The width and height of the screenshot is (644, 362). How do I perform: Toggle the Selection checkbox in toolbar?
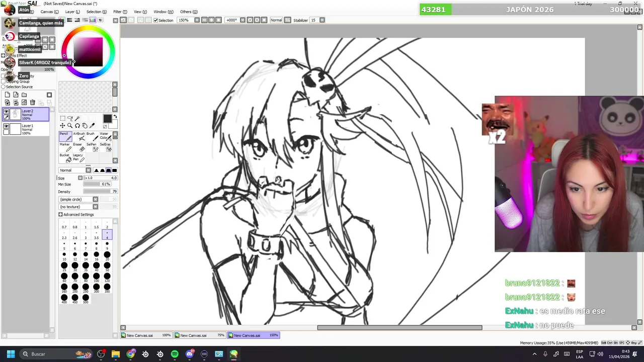156,20
